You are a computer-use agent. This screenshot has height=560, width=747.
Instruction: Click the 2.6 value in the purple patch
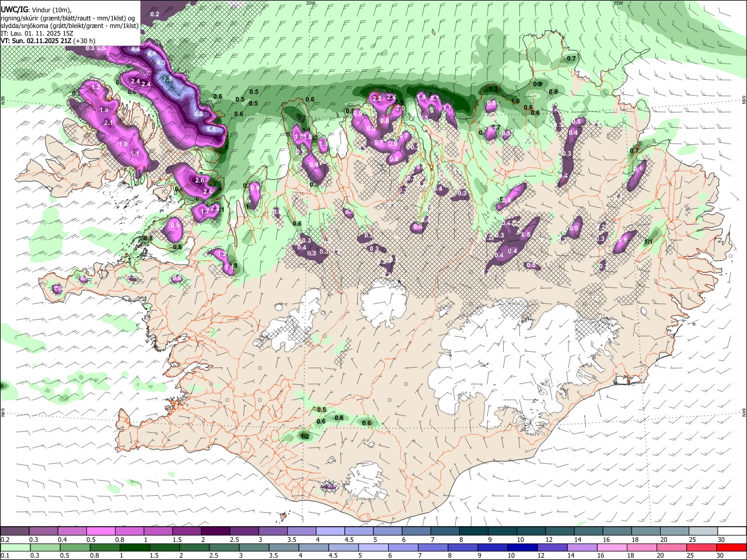(x=200, y=180)
